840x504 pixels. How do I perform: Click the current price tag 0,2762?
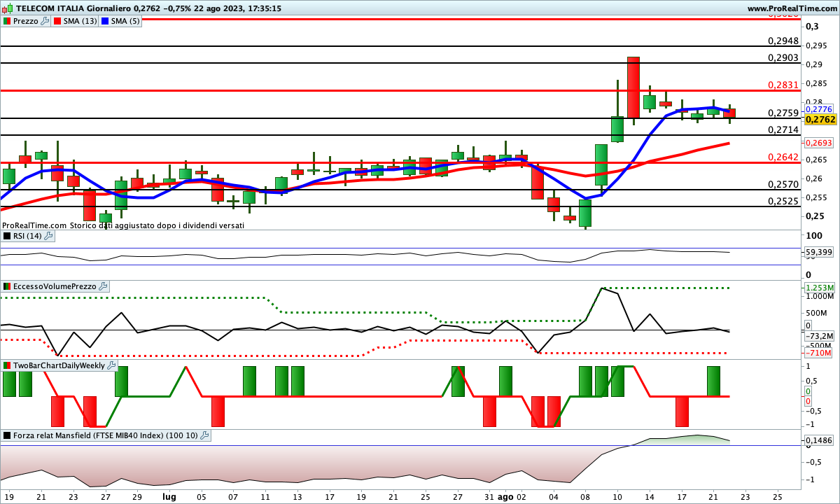tap(820, 120)
